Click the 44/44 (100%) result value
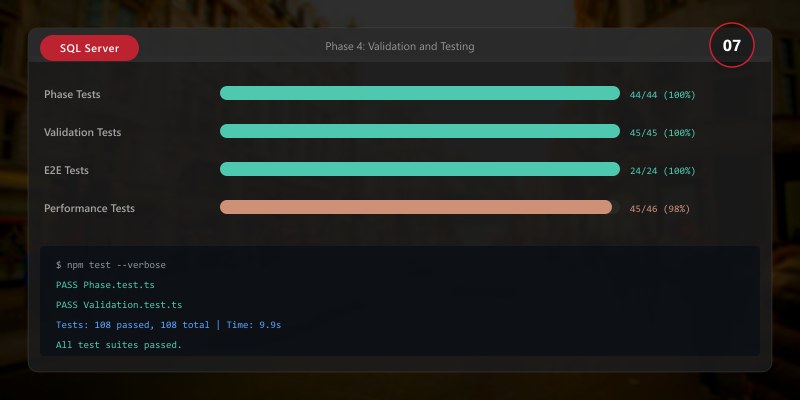Viewport: 800px width, 400px height. [x=662, y=95]
